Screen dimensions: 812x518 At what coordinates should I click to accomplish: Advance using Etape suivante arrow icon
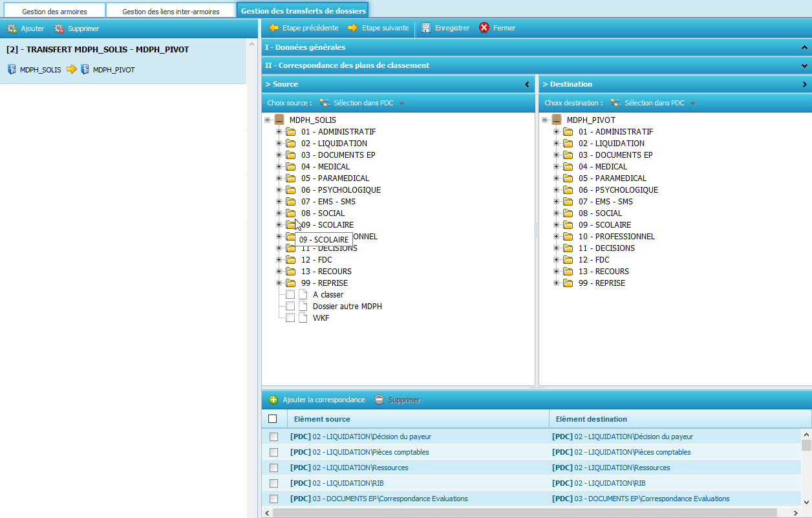353,28
